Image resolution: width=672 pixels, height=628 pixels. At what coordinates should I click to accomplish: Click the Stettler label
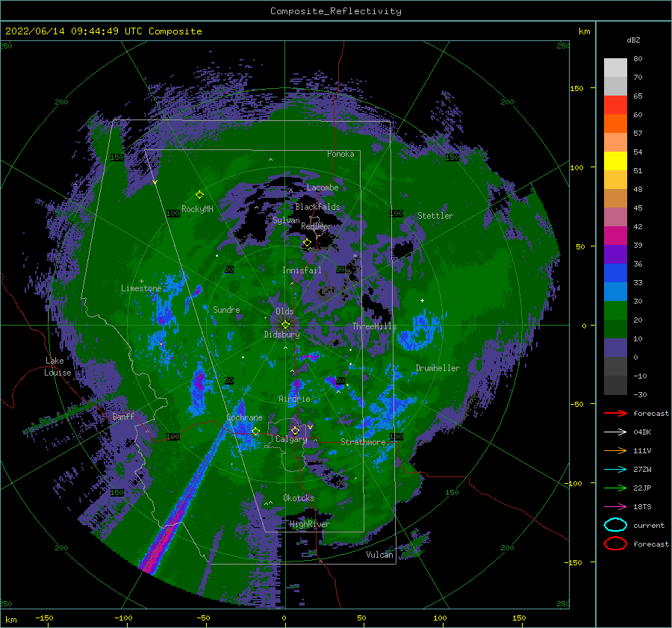pyautogui.click(x=435, y=216)
